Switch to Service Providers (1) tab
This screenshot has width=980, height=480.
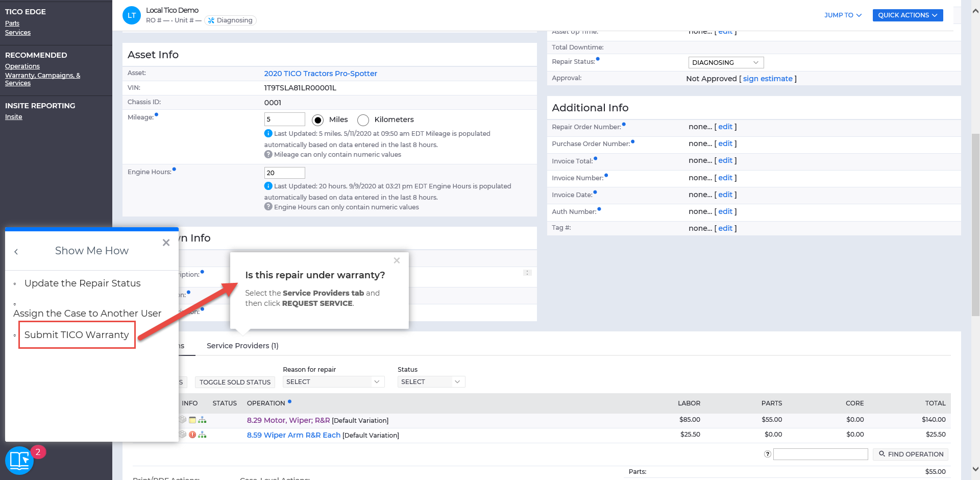(x=242, y=346)
